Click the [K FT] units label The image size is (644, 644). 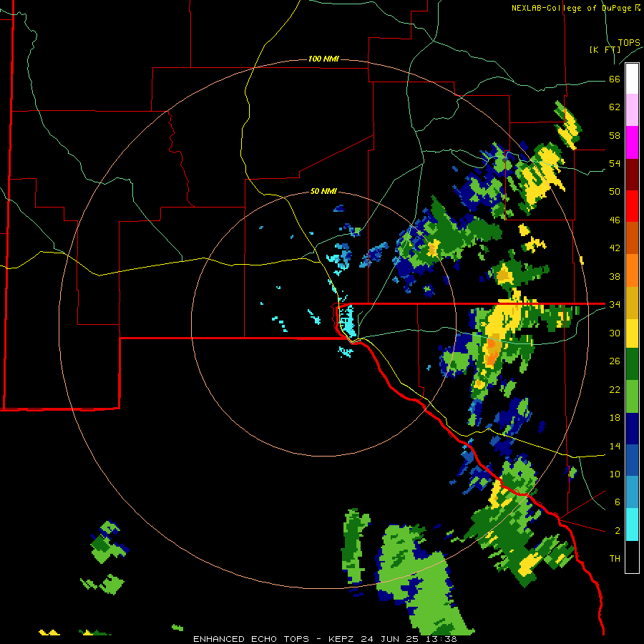click(x=605, y=50)
